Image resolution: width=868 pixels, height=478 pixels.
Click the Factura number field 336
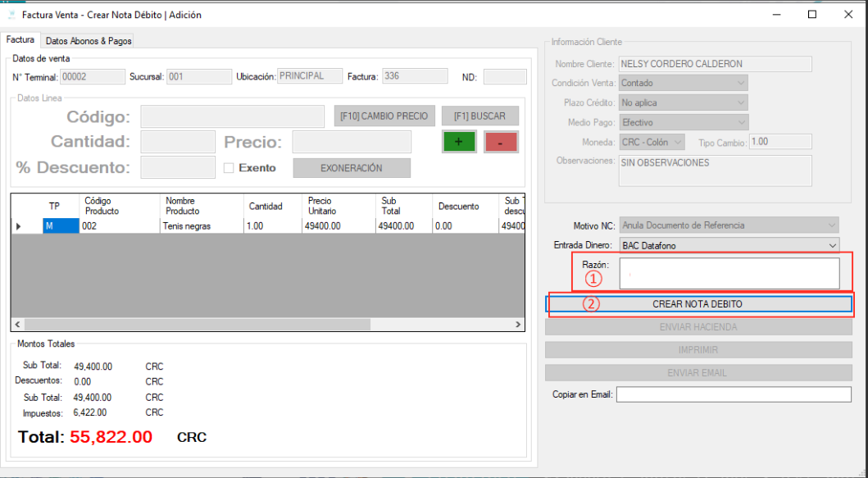pos(415,76)
